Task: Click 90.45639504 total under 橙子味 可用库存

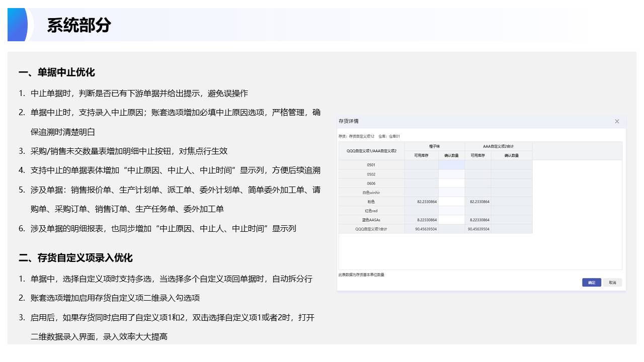Action: (x=426, y=229)
